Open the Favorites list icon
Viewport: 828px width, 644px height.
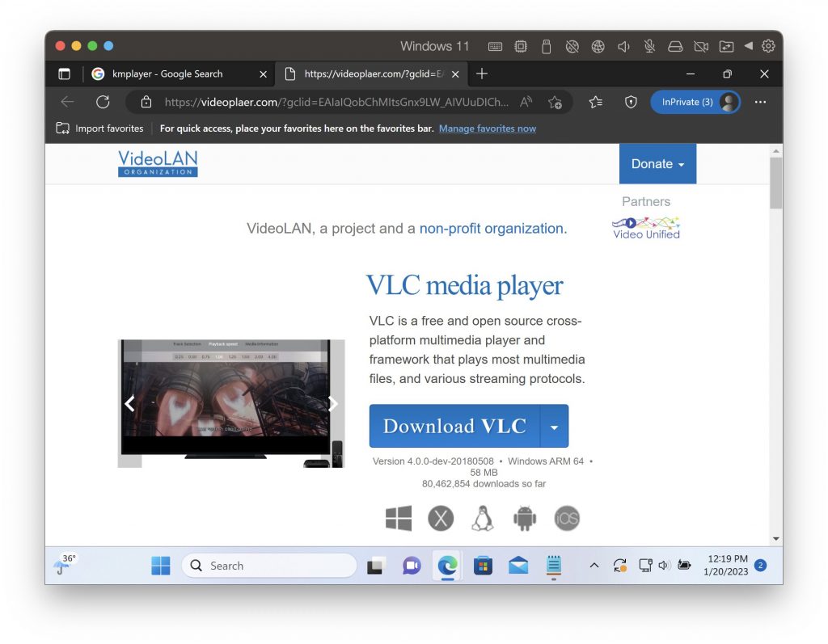[x=596, y=102]
